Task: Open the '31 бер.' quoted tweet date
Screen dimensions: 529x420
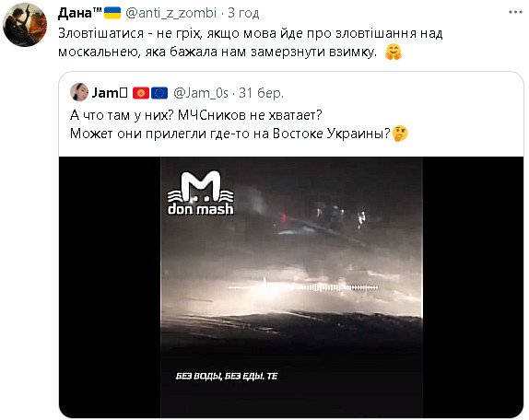Action: click(x=261, y=93)
